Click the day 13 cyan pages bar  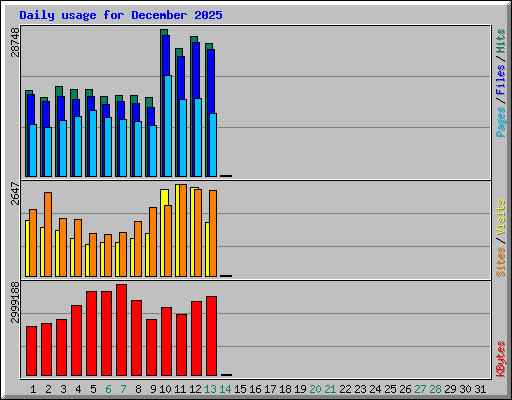(213, 145)
